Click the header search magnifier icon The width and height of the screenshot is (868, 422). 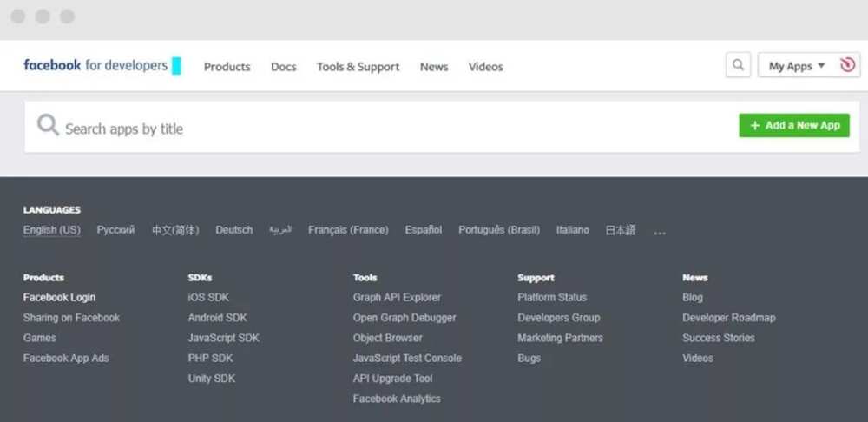coord(738,65)
